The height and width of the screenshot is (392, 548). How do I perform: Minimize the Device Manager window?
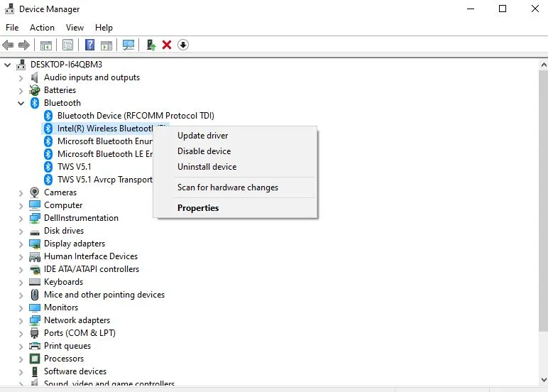click(471, 9)
